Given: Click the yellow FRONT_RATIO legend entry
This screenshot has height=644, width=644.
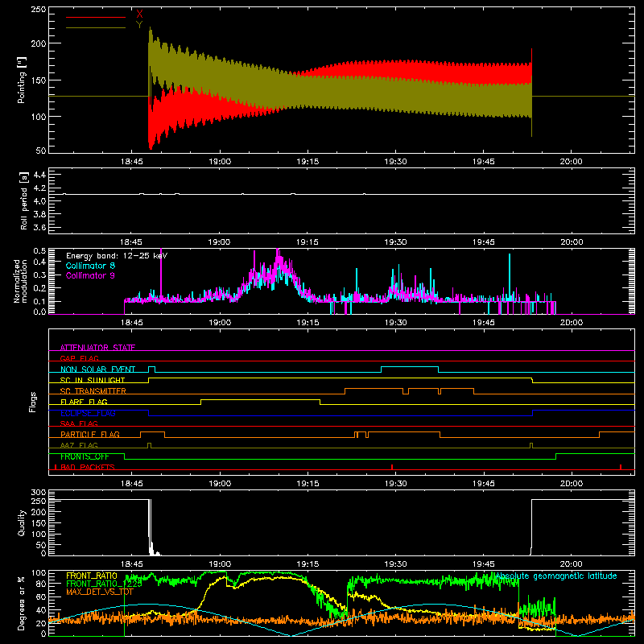Looking at the screenshot, I should point(92,576).
